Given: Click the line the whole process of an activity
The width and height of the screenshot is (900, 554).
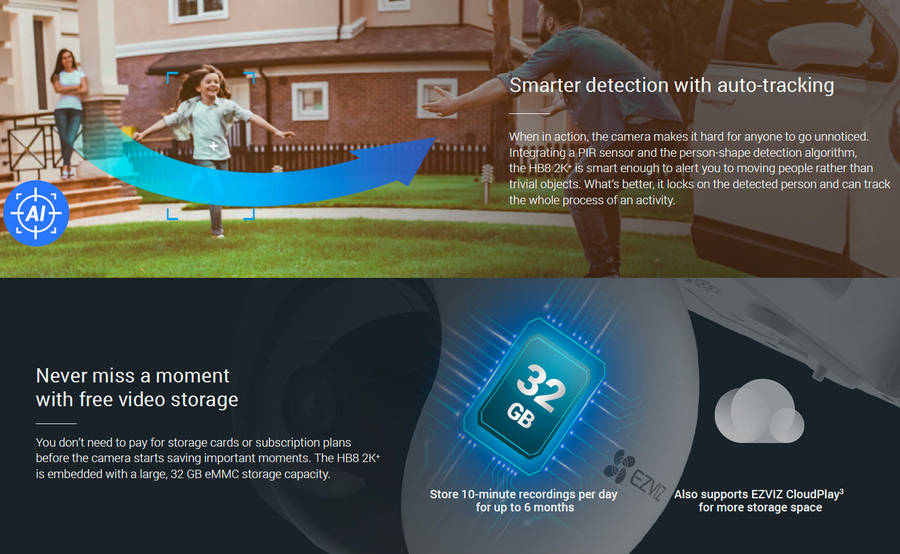Looking at the screenshot, I should click(x=592, y=200).
